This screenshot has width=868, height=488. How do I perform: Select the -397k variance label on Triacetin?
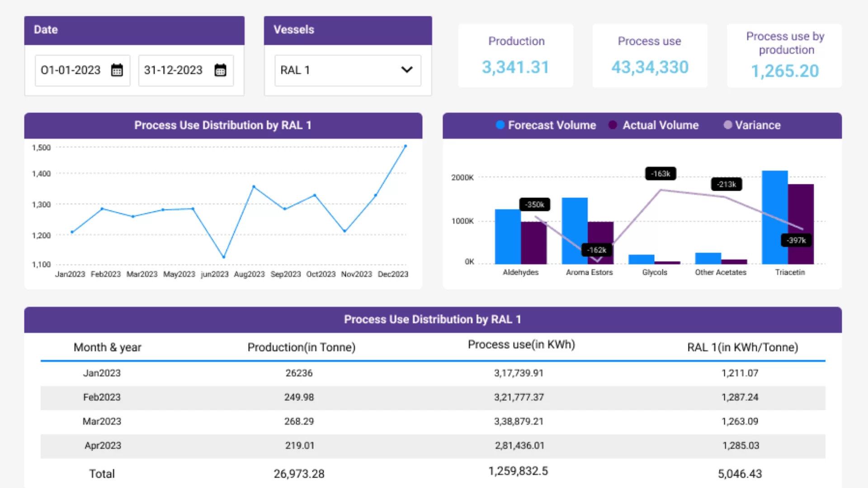[796, 240]
